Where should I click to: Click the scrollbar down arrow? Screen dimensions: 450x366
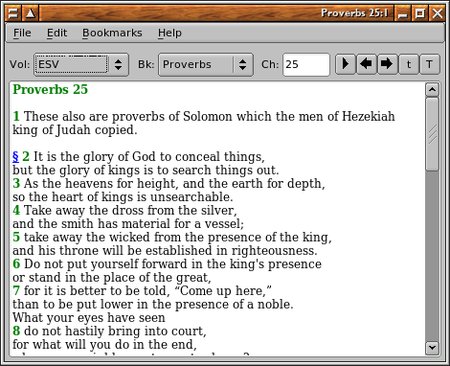(x=432, y=348)
